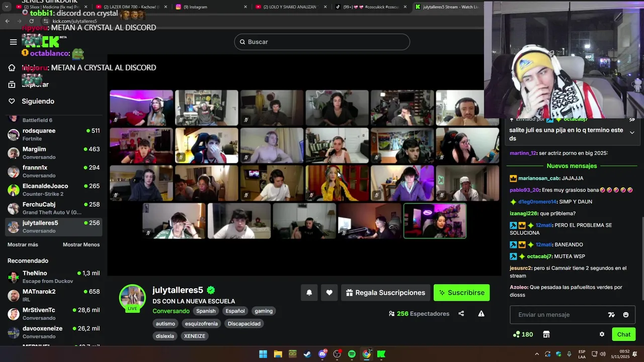The height and width of the screenshot is (362, 644).
Task: Open ElcanaldeJoaco channel in sidebar
Action: [53, 190]
